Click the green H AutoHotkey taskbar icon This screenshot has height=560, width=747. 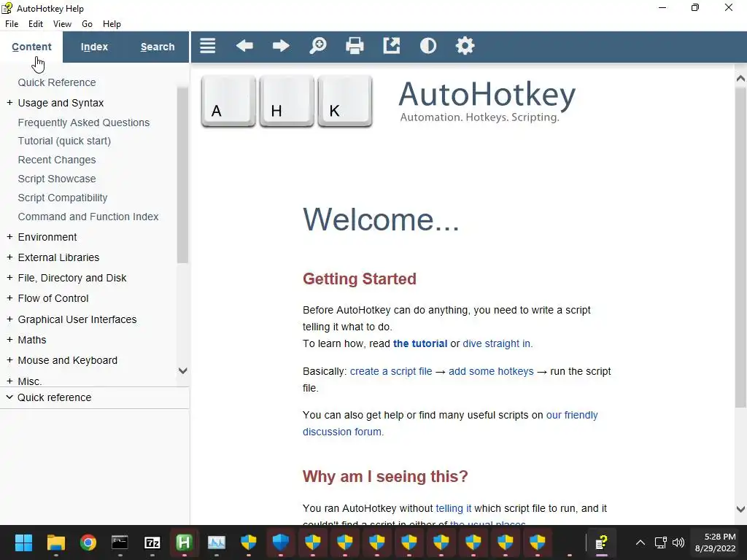pyautogui.click(x=185, y=542)
